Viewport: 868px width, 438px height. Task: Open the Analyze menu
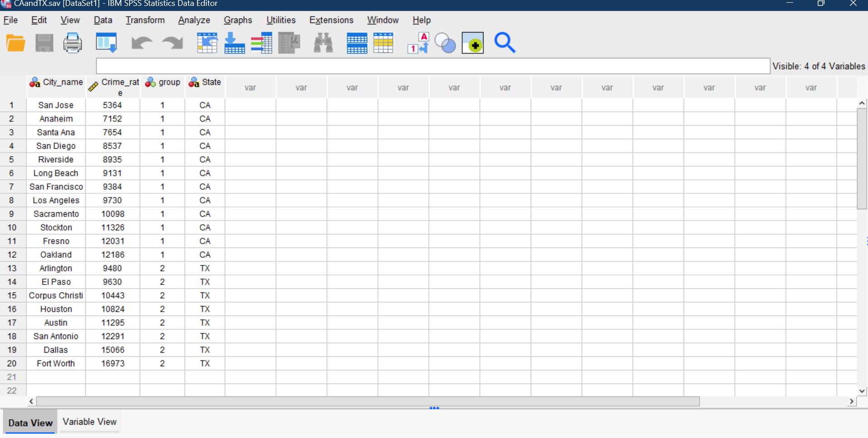point(194,20)
